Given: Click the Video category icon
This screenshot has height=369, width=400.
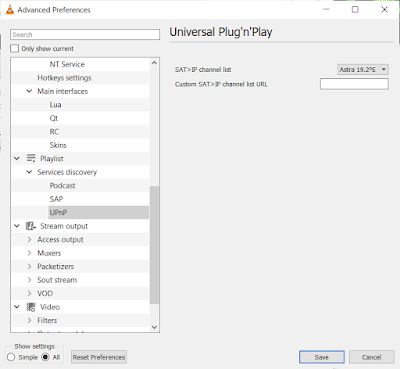Looking at the screenshot, I should click(31, 307).
